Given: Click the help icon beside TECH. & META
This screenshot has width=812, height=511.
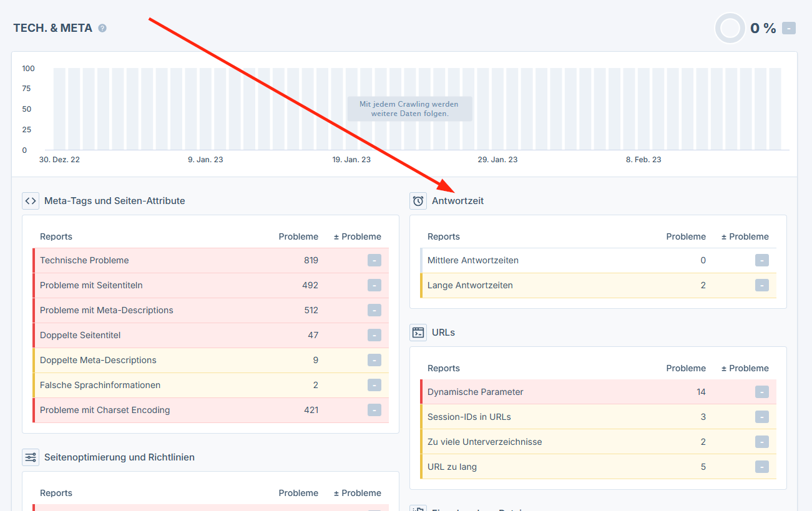Looking at the screenshot, I should point(102,28).
